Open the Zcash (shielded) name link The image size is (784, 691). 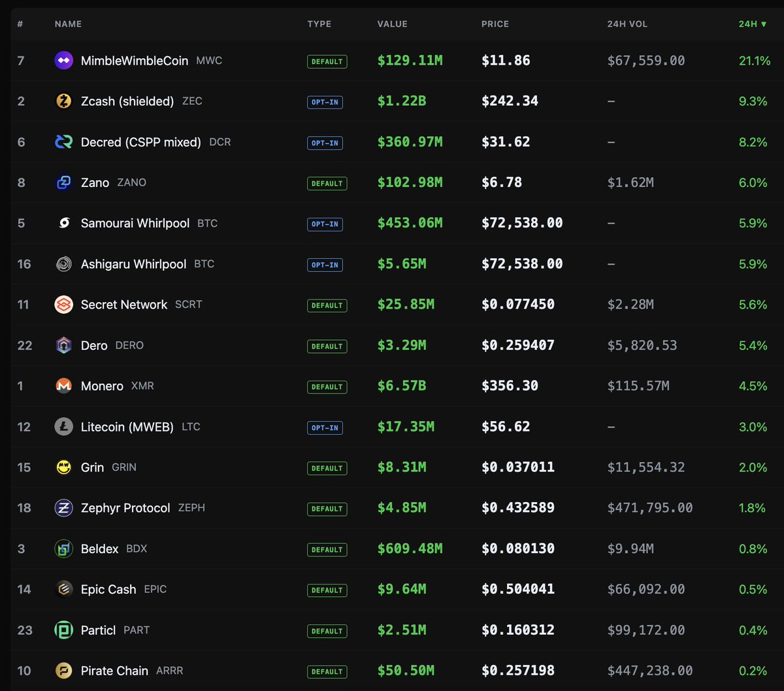[x=127, y=101]
